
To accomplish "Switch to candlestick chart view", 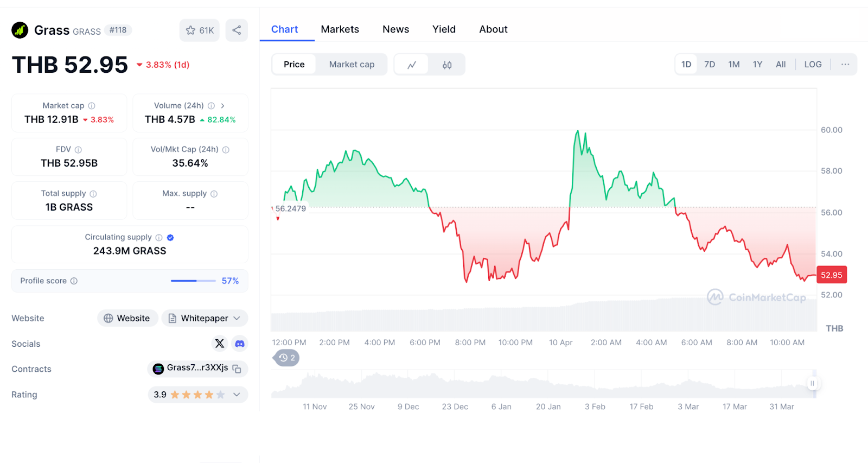I will (447, 65).
